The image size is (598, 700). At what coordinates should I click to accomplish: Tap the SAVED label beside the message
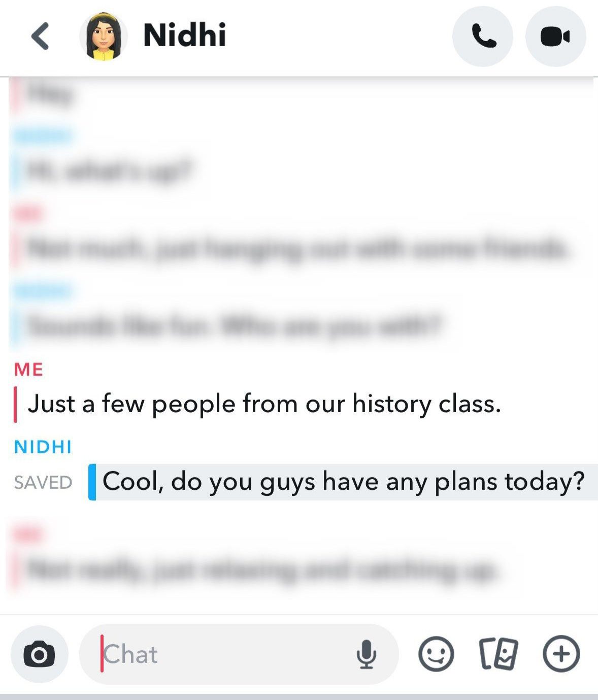click(x=43, y=482)
